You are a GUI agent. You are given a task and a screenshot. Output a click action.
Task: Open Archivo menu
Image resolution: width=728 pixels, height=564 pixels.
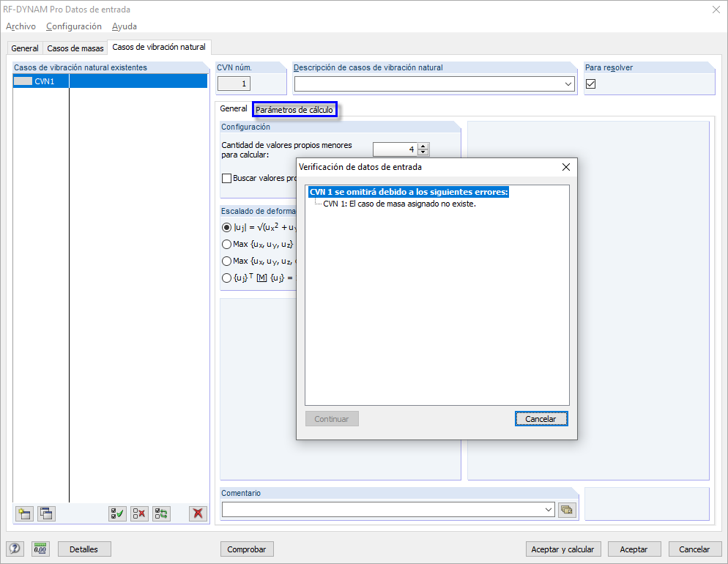(x=21, y=26)
